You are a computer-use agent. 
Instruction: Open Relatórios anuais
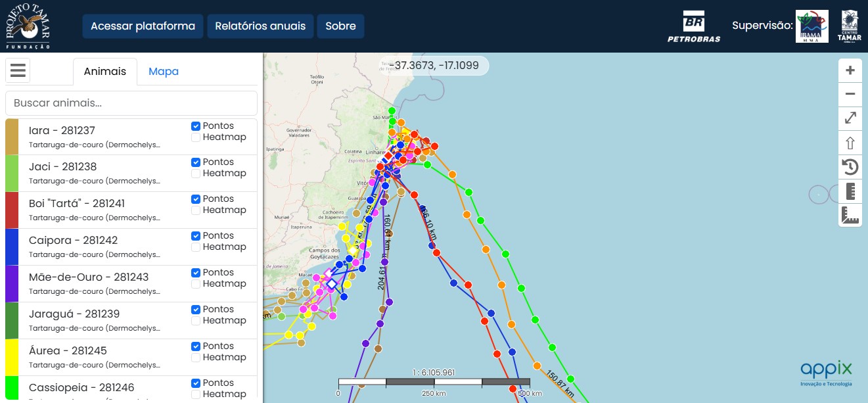pyautogui.click(x=260, y=26)
